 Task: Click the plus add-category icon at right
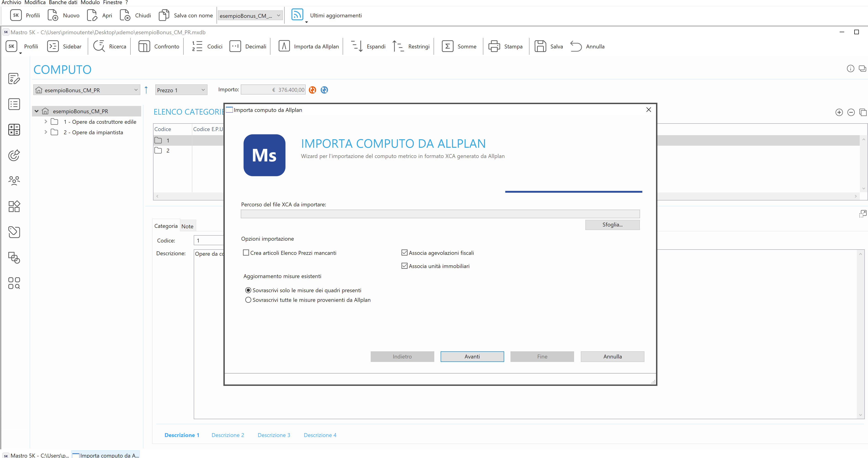click(x=839, y=113)
